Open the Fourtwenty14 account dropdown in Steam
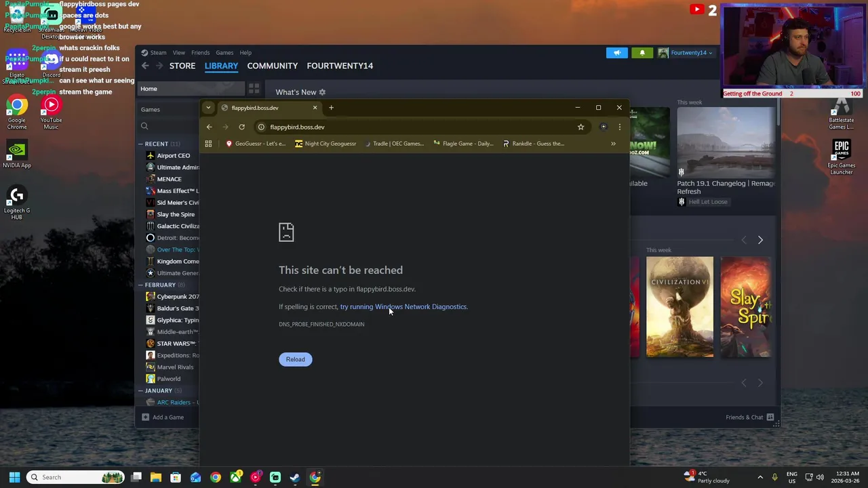 [685, 53]
